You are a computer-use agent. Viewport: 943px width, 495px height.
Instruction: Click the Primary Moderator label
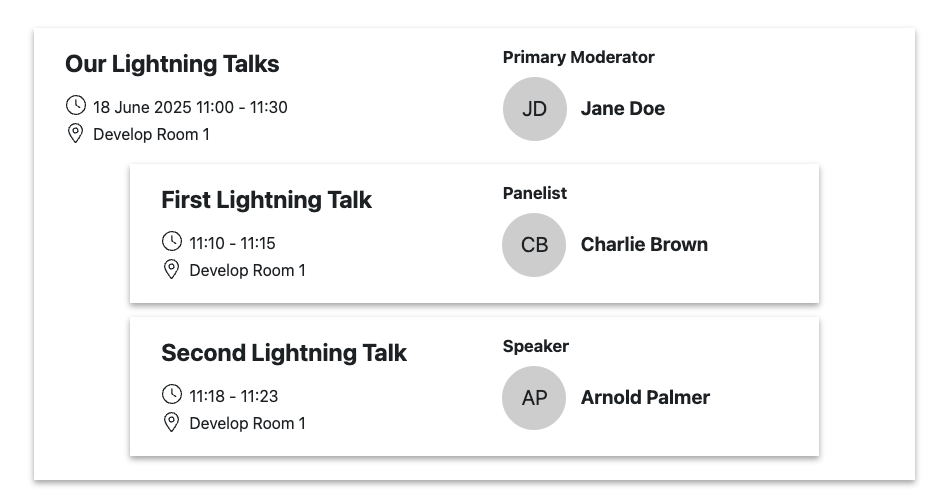579,57
